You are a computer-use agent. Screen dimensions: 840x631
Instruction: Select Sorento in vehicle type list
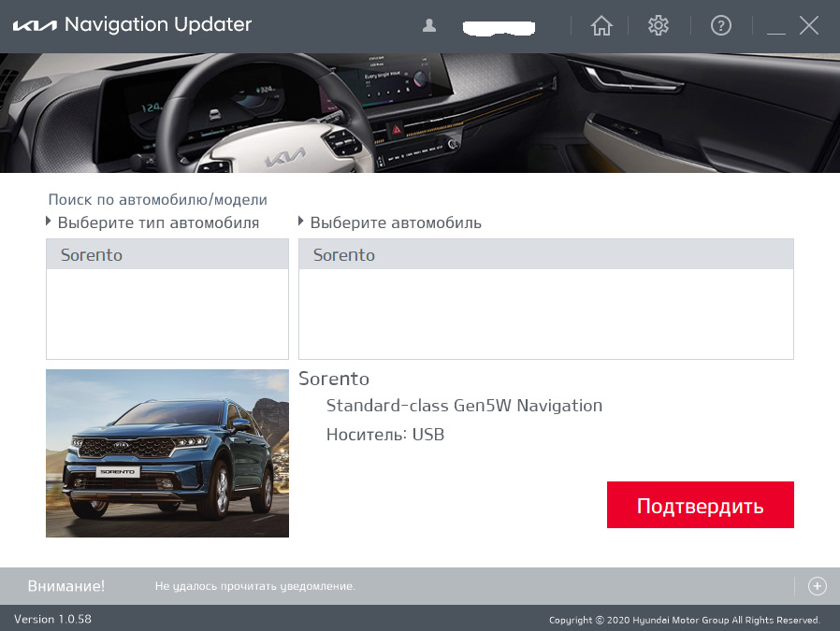pos(167,254)
